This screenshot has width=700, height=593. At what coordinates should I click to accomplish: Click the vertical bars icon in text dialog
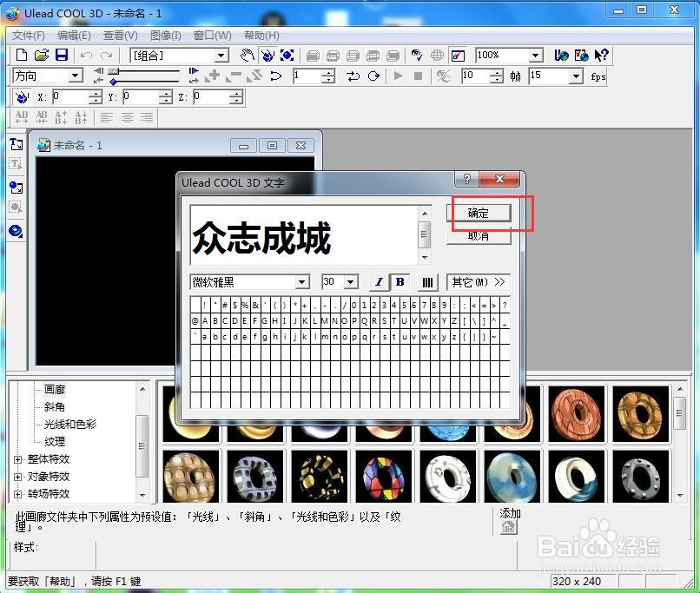point(427,282)
